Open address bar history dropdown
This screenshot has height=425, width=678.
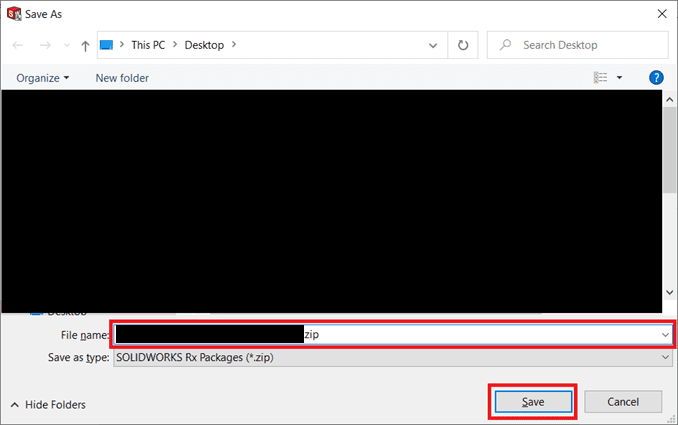[432, 45]
